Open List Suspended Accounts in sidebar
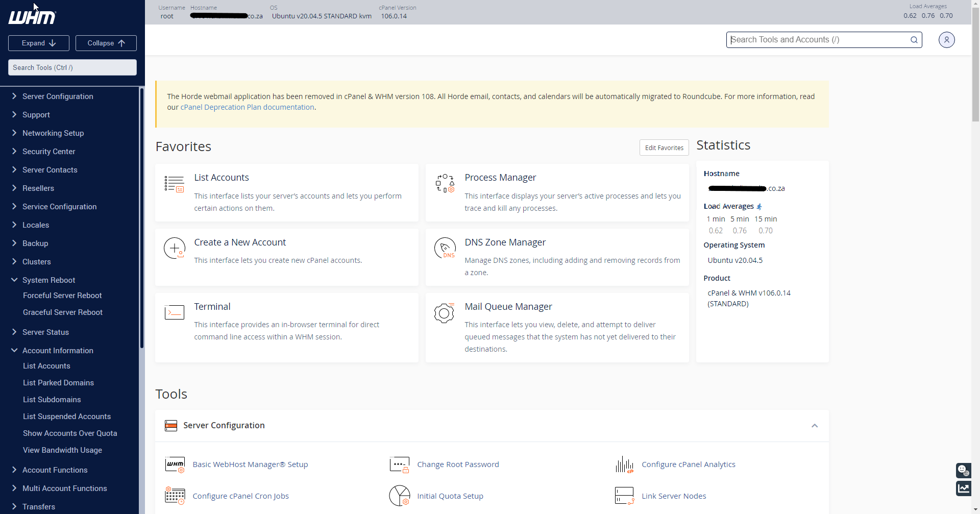This screenshot has height=514, width=980. point(67,417)
